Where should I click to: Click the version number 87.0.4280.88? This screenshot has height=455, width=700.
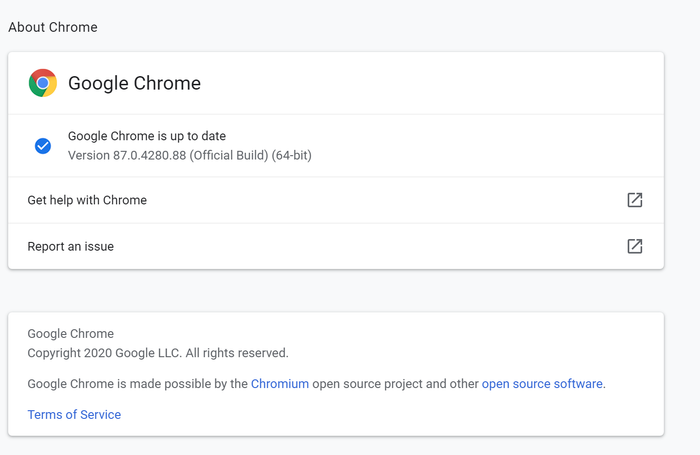150,155
